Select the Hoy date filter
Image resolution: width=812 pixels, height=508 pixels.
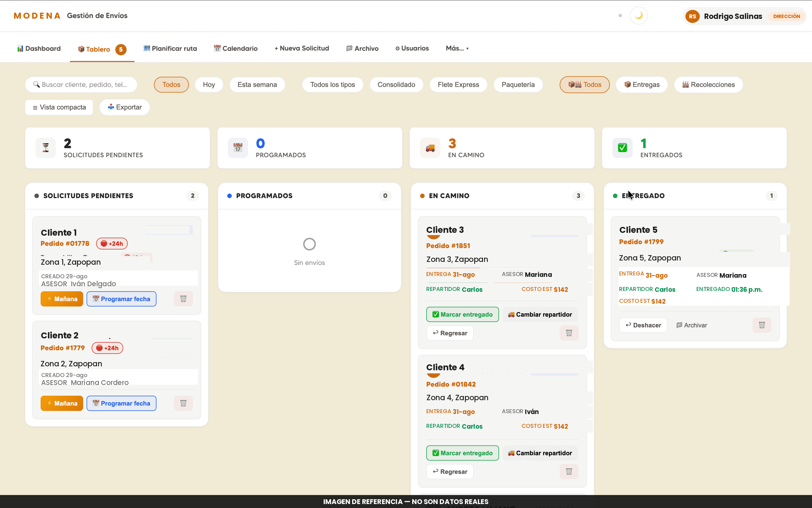209,85
